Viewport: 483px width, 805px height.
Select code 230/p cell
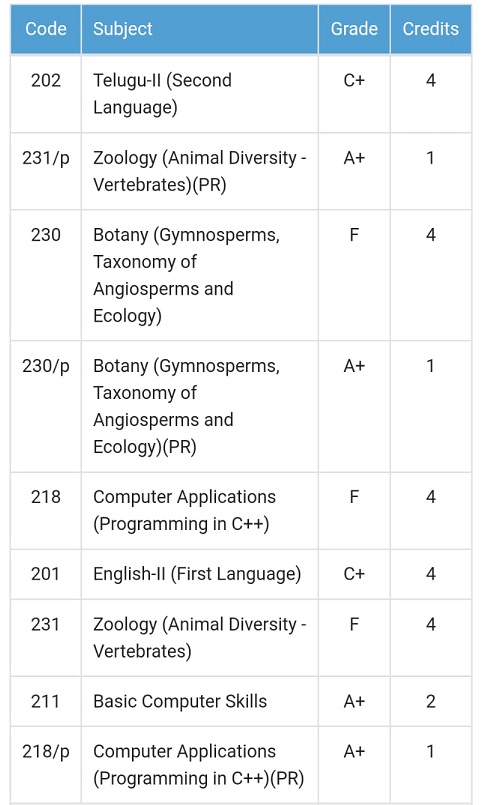coord(46,407)
